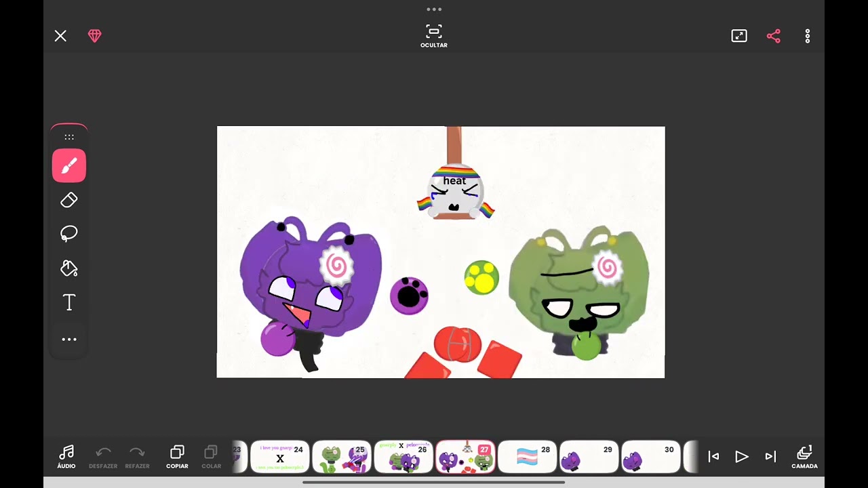The image size is (868, 488).
Task: Select current frame 27 thumbnail
Action: [x=465, y=457]
